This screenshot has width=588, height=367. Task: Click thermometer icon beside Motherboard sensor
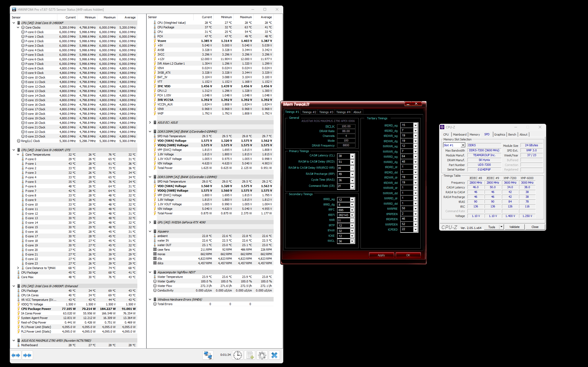19,345
